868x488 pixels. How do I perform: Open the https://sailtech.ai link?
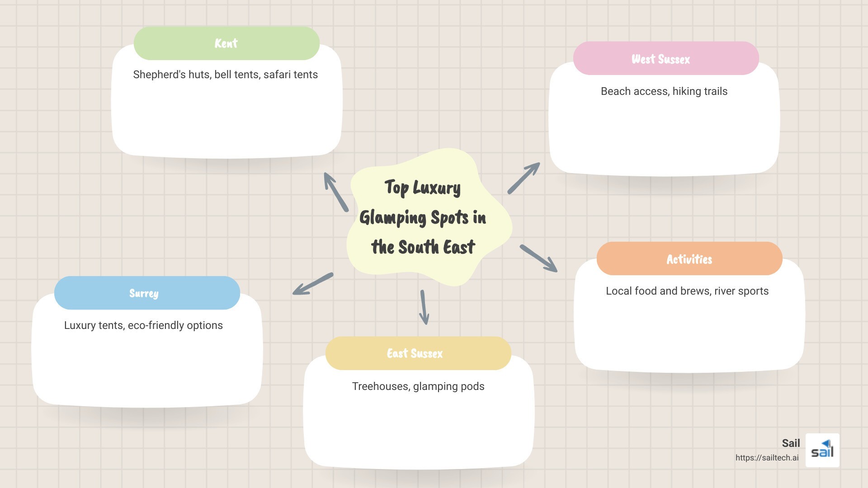[x=768, y=457]
